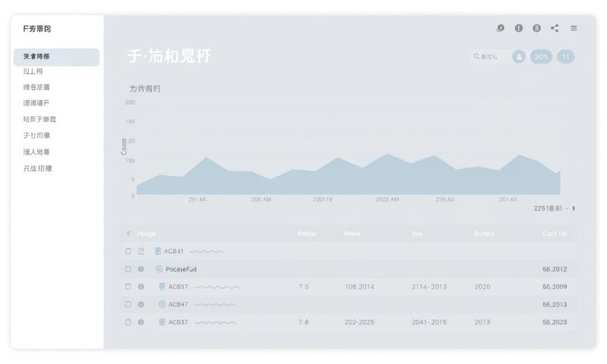Click the square info icon in ACB41 row
Viewport: 607px width, 364px height.
pyautogui.click(x=141, y=251)
